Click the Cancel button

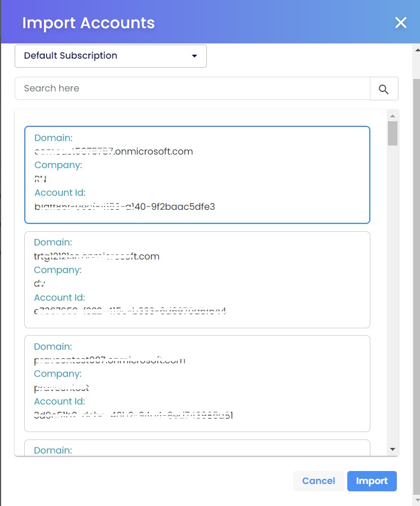(x=319, y=481)
